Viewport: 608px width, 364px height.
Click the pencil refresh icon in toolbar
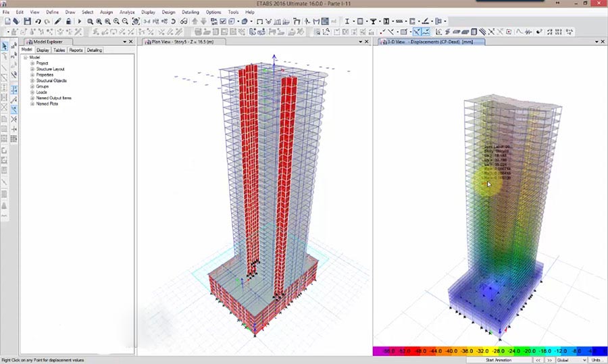point(58,22)
